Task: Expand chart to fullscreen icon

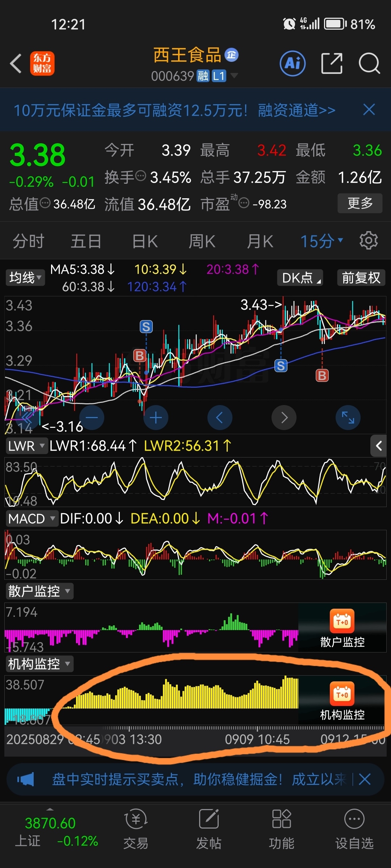Action: tap(348, 418)
